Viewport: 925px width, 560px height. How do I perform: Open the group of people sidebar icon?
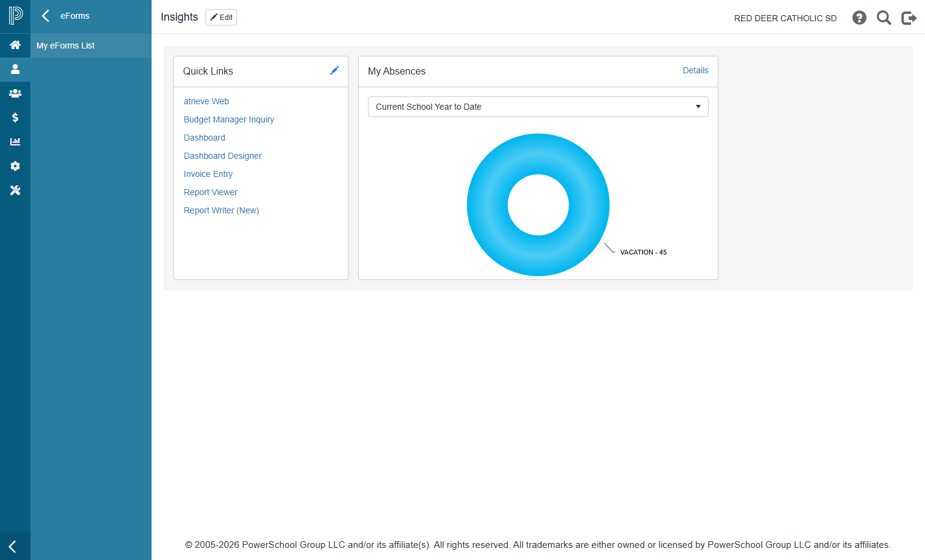tap(15, 93)
